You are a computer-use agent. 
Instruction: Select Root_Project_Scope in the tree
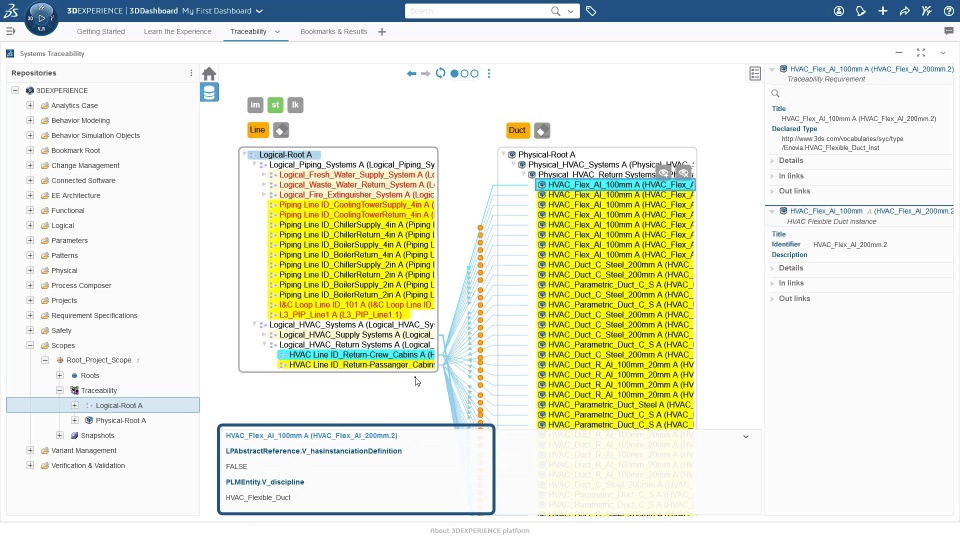(x=99, y=360)
